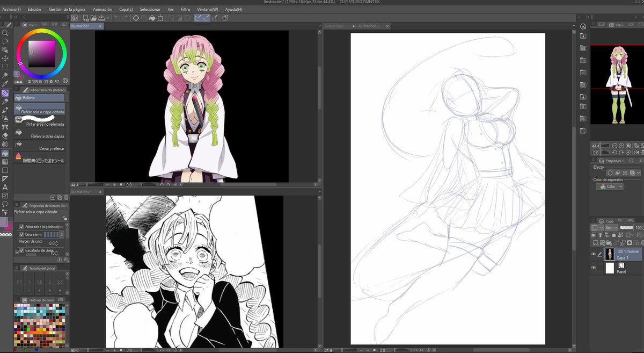Image resolution: width=644 pixels, height=353 pixels.
Task: Click the help question mark toolbar icon
Action: [225, 18]
